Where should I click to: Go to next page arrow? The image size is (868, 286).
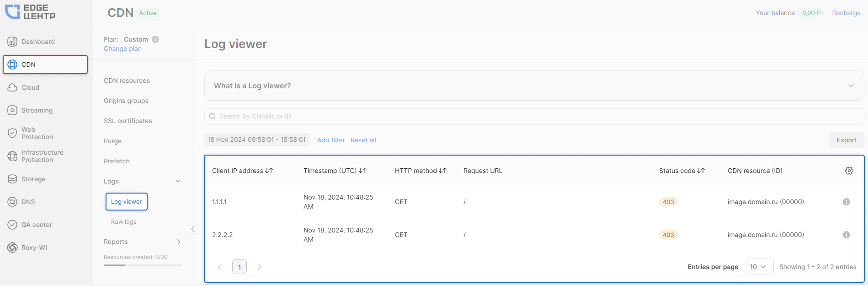tap(260, 267)
